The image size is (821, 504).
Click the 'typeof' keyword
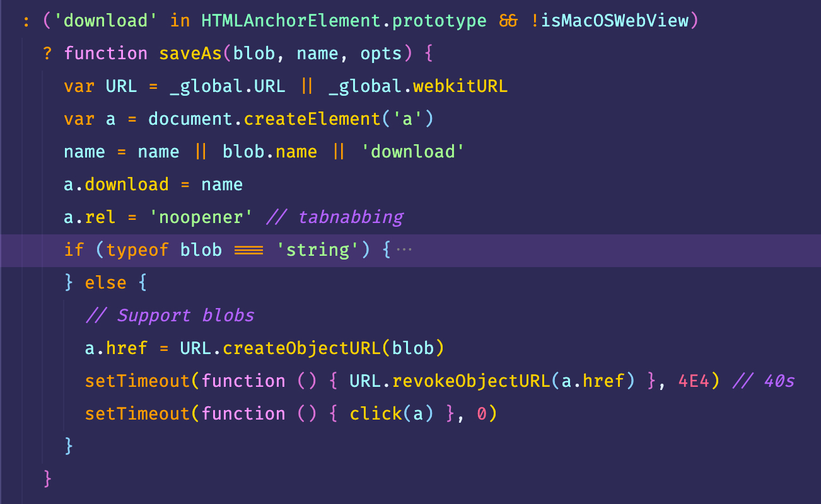138,250
